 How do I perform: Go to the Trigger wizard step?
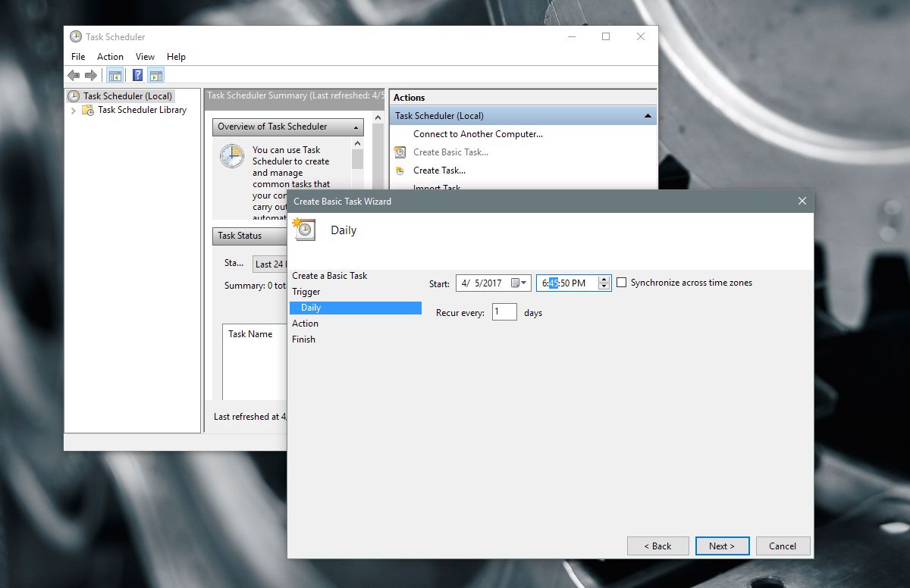[306, 292]
